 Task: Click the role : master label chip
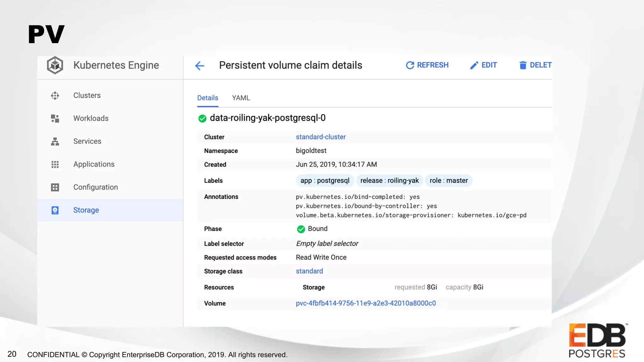(448, 181)
